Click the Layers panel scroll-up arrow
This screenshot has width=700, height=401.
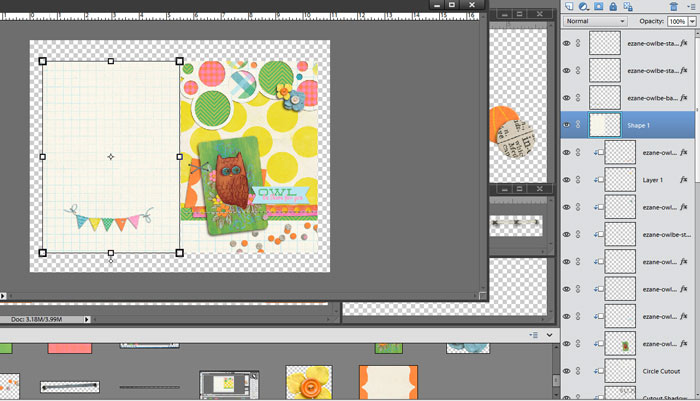coord(696,33)
